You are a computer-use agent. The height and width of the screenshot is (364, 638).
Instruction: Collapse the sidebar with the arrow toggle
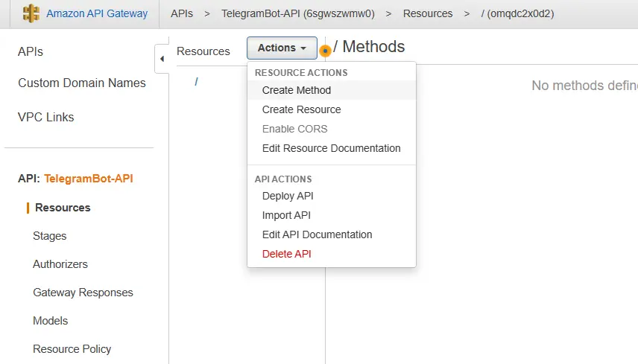162,59
